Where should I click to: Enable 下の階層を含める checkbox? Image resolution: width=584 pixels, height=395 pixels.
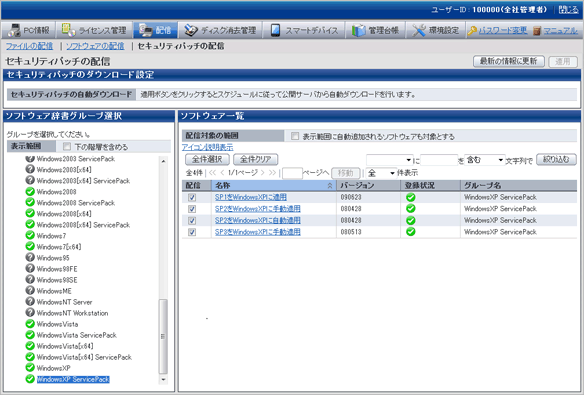click(x=67, y=146)
